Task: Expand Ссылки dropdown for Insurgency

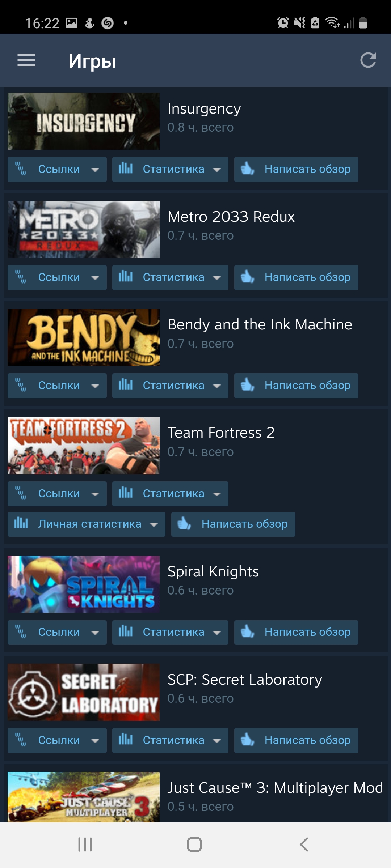Action: click(x=57, y=169)
